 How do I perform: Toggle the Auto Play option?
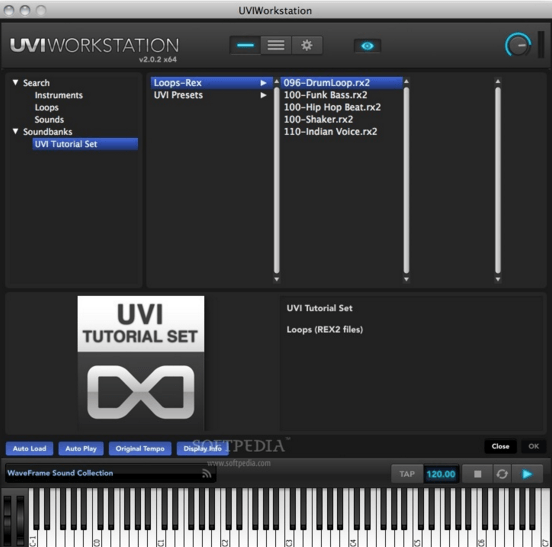click(x=81, y=448)
